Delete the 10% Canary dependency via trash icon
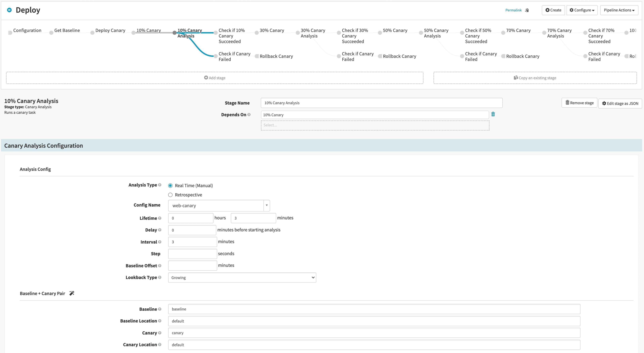Image resolution: width=644 pixels, height=353 pixels. click(493, 114)
